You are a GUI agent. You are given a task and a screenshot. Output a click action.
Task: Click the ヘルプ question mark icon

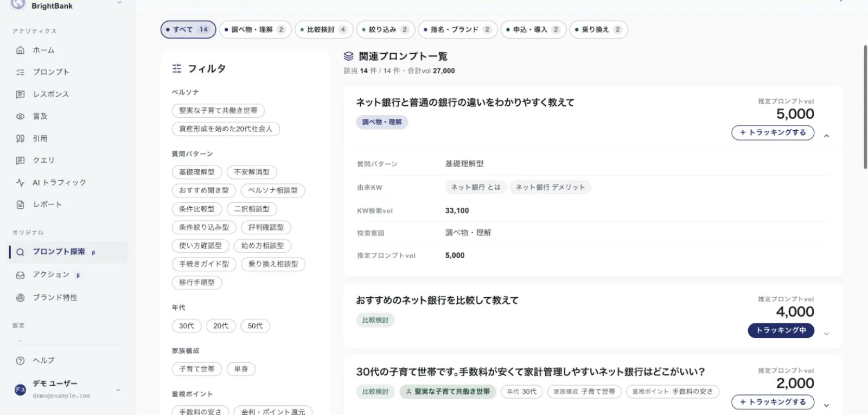(x=20, y=360)
